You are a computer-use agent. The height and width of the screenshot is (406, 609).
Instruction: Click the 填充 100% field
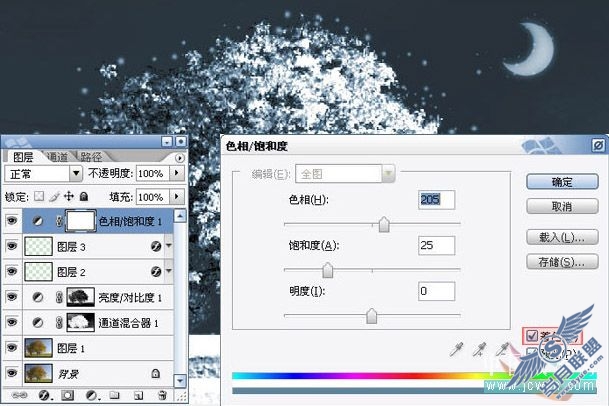tap(152, 197)
